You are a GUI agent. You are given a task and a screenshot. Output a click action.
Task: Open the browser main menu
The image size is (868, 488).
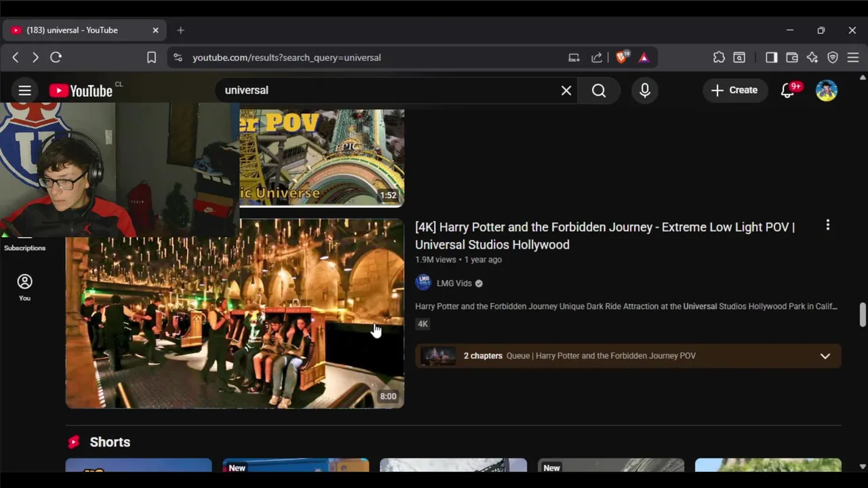point(853,58)
